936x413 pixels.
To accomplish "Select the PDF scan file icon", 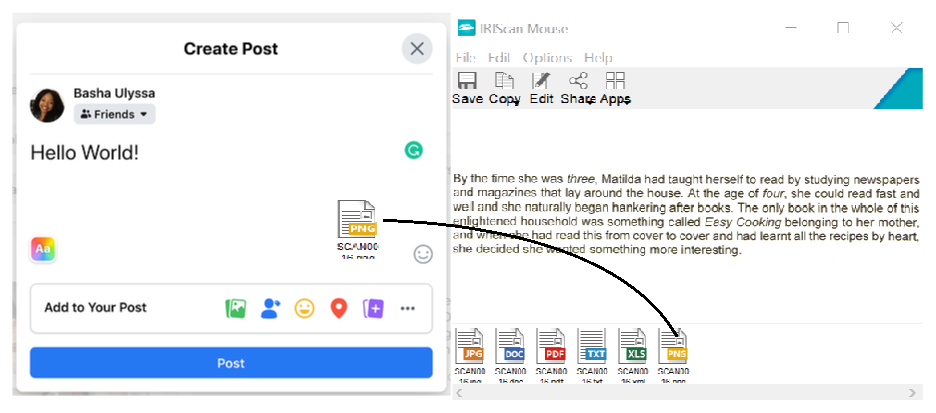I will coord(551,346).
